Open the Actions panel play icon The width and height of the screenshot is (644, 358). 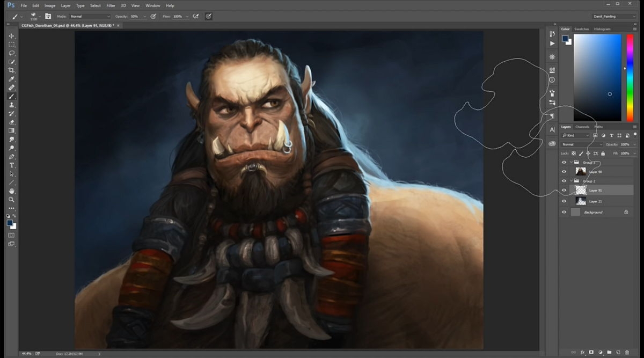pyautogui.click(x=552, y=43)
